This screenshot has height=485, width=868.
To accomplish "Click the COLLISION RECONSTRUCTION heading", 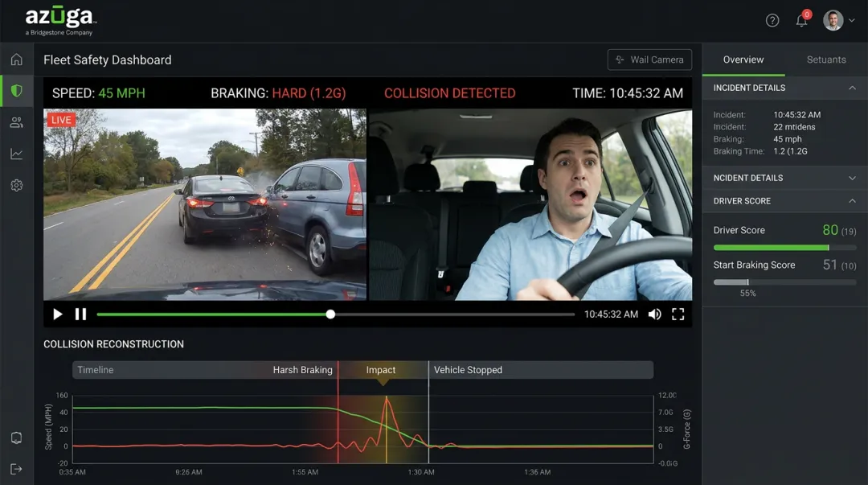I will click(113, 344).
